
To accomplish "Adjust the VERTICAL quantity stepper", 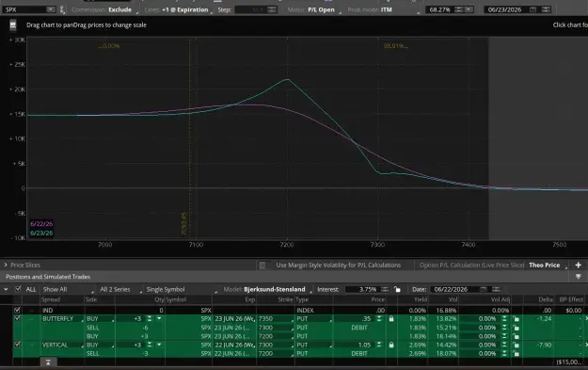I will point(150,345).
